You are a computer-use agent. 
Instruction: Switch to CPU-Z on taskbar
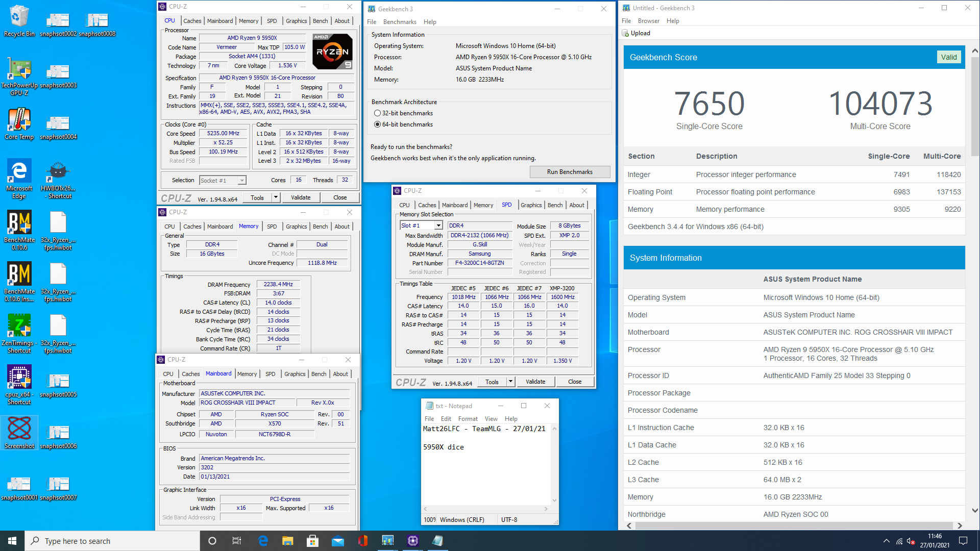(413, 541)
